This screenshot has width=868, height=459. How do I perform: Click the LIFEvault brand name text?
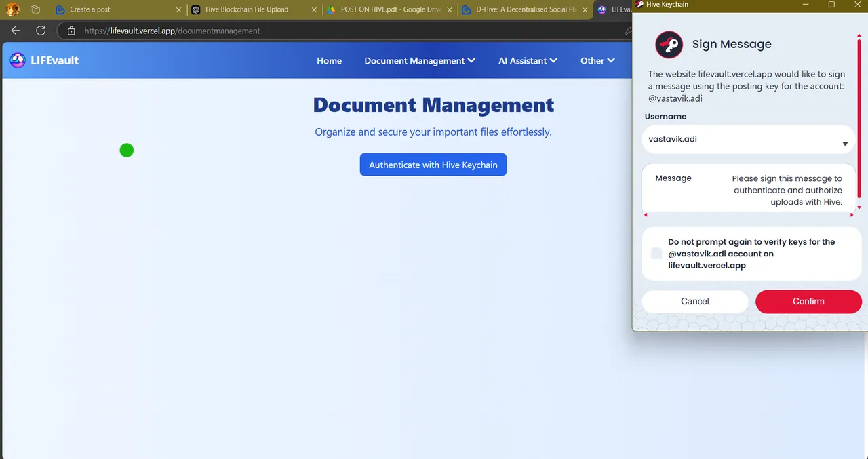(54, 60)
